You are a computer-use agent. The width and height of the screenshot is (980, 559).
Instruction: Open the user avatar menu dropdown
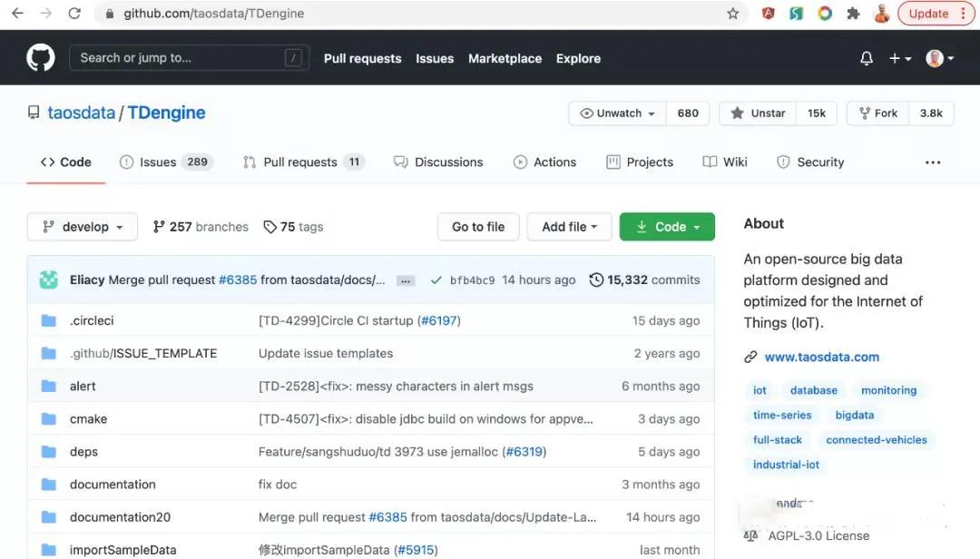(x=939, y=58)
